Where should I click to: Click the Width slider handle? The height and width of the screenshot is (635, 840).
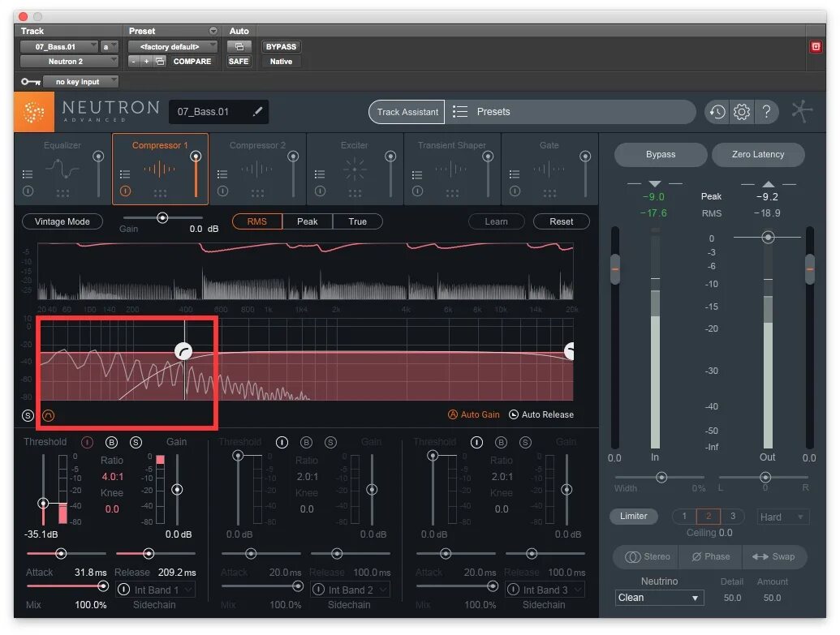661,477
